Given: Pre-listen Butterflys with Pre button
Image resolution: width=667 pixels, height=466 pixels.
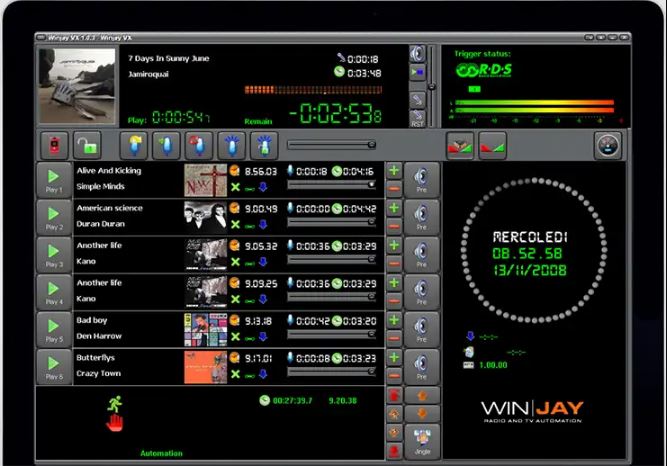Looking at the screenshot, I should tap(421, 367).
